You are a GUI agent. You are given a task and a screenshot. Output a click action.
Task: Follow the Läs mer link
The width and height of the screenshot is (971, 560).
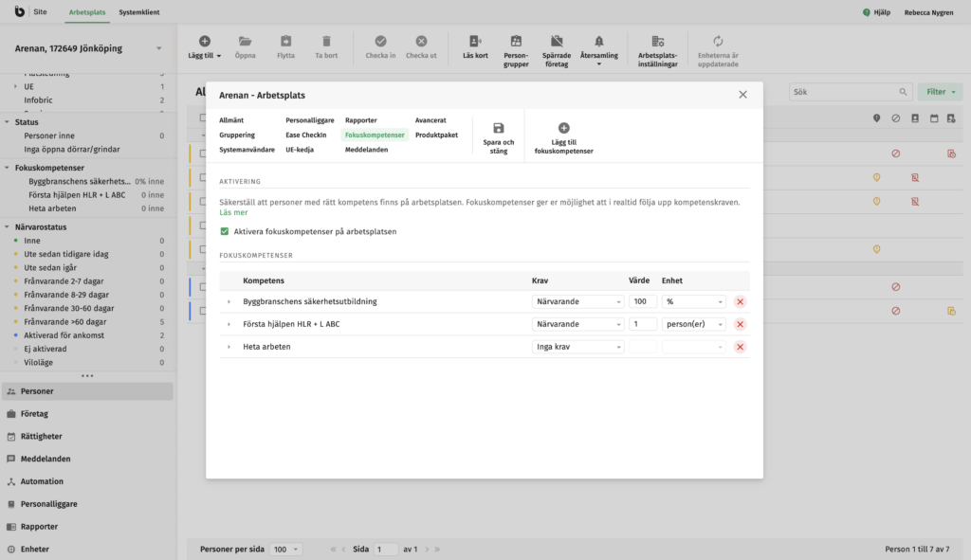pos(233,213)
